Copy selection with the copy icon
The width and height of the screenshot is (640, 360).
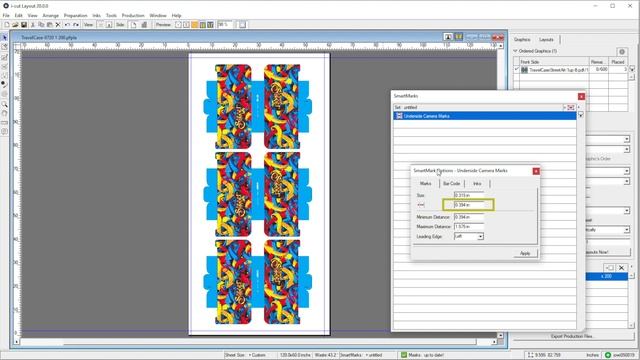[41, 25]
